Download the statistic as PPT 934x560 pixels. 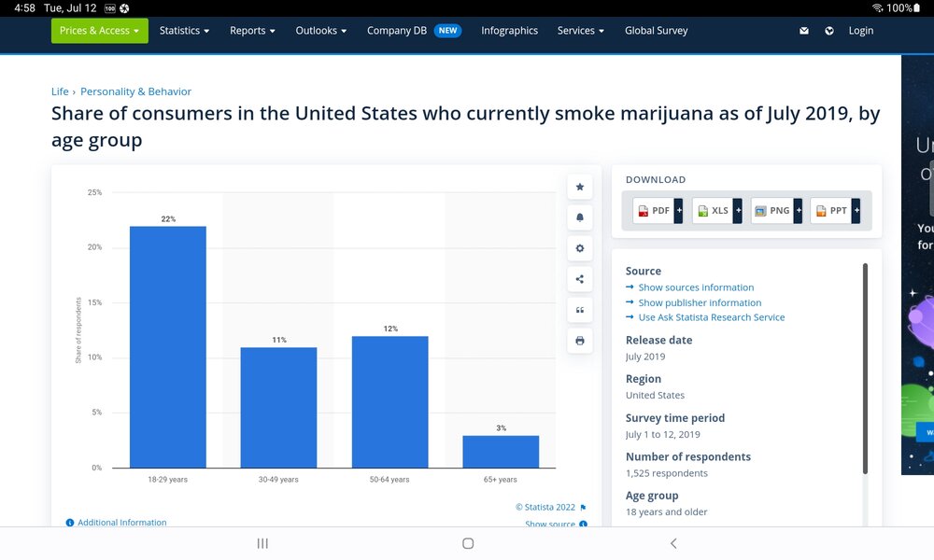pyautogui.click(x=831, y=211)
